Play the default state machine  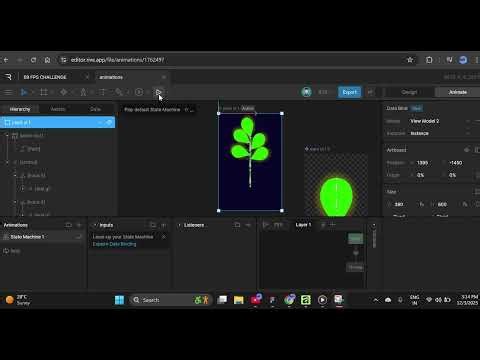[x=159, y=92]
